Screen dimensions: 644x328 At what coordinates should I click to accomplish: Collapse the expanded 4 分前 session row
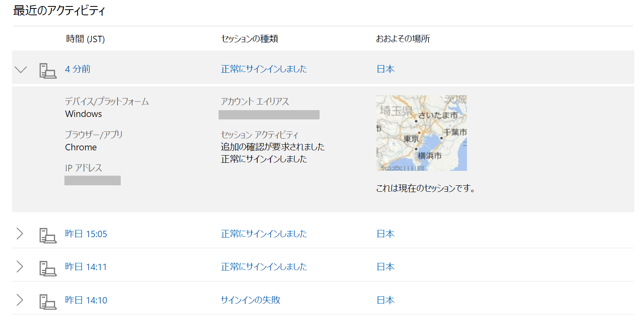[x=21, y=70]
